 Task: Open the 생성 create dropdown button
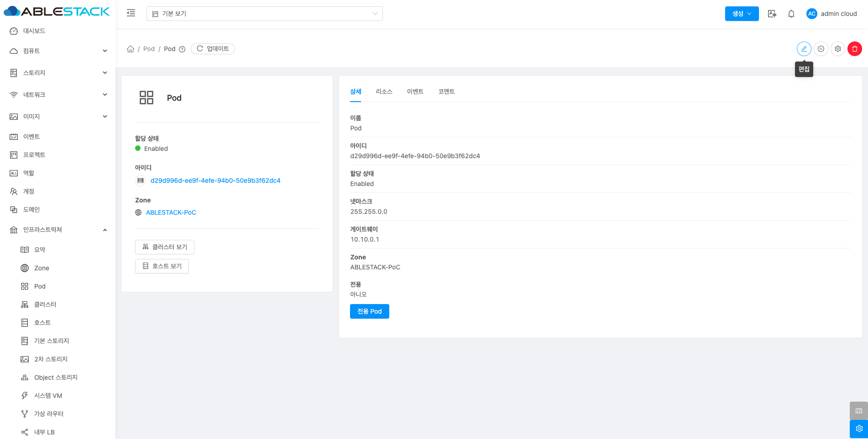pos(742,14)
